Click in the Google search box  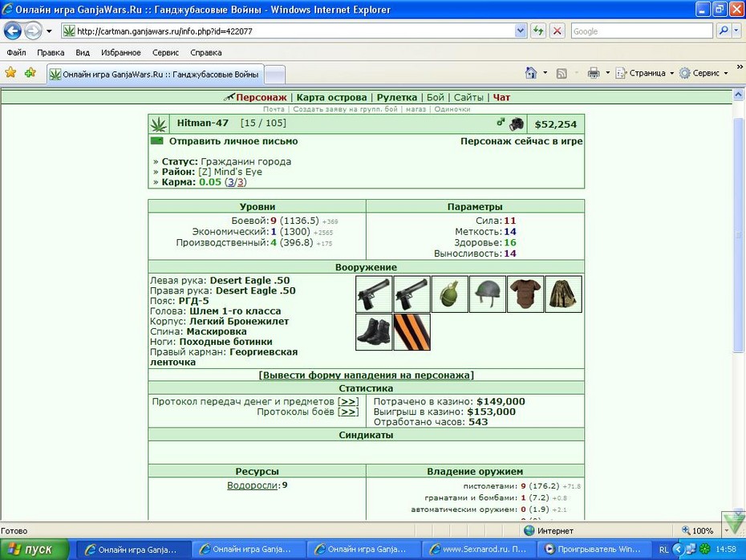click(642, 31)
